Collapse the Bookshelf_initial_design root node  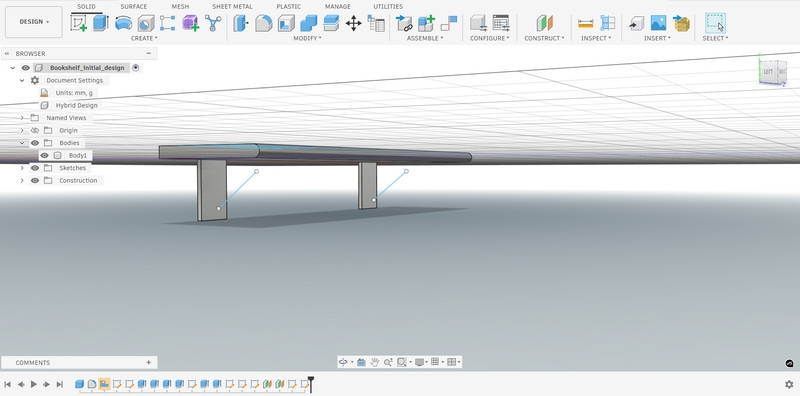click(x=13, y=68)
